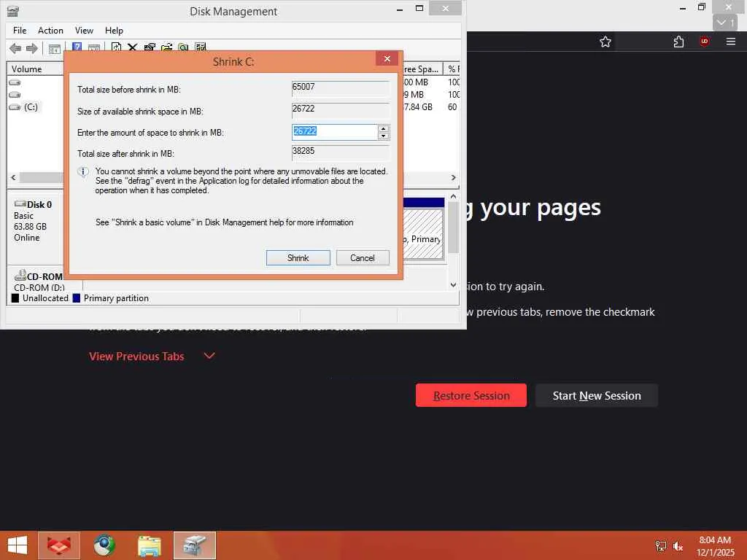Open the red browser icon in taskbar
The width and height of the screenshot is (747, 560).
(x=59, y=545)
